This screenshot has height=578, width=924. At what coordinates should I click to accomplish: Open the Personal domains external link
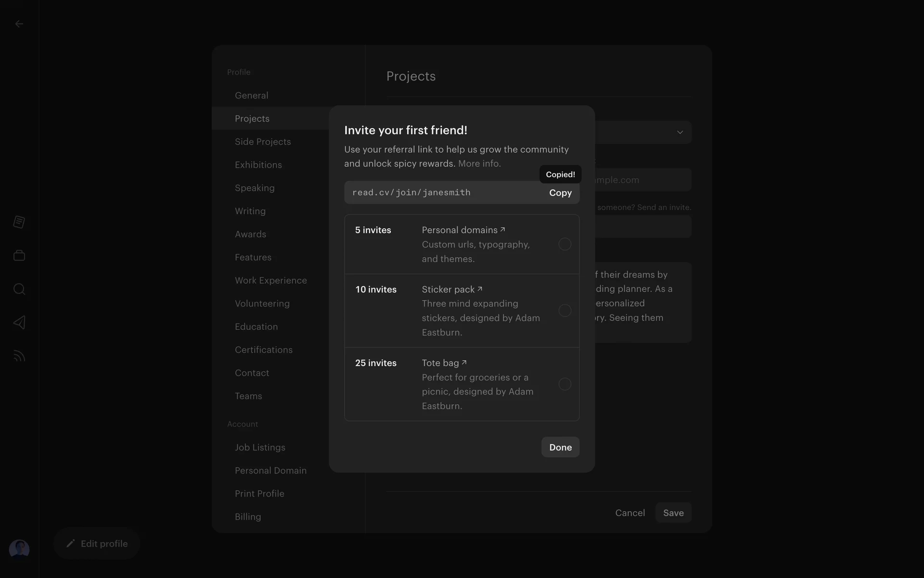point(463,230)
